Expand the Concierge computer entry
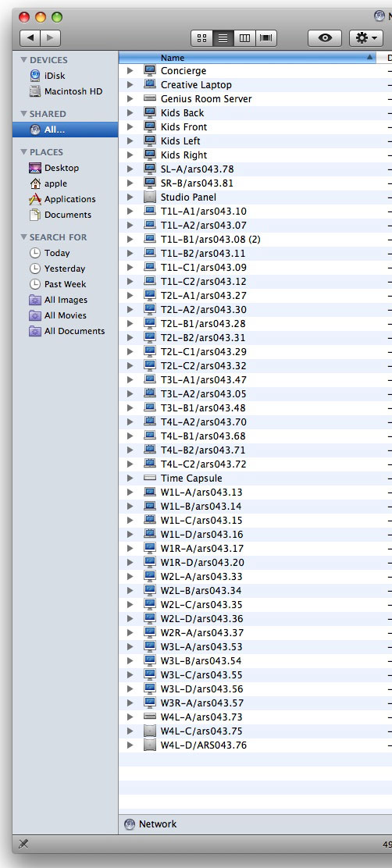Viewport: 392px width, 868px height. 130,71
